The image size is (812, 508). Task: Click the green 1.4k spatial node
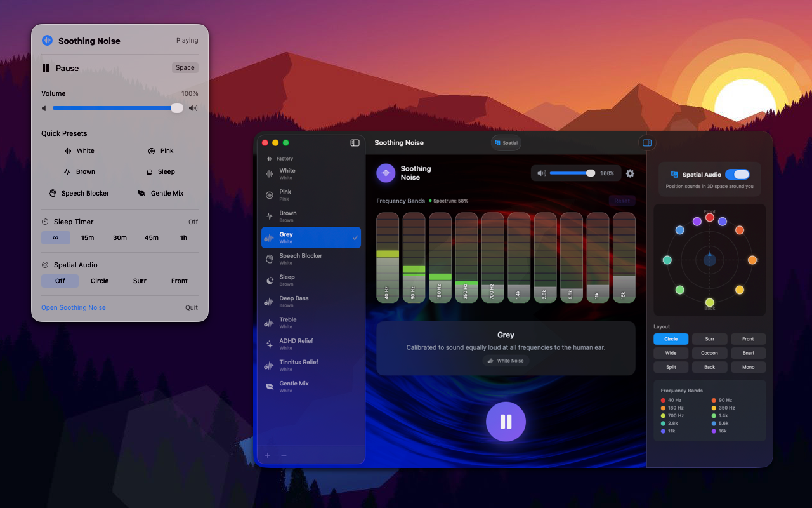[680, 290]
